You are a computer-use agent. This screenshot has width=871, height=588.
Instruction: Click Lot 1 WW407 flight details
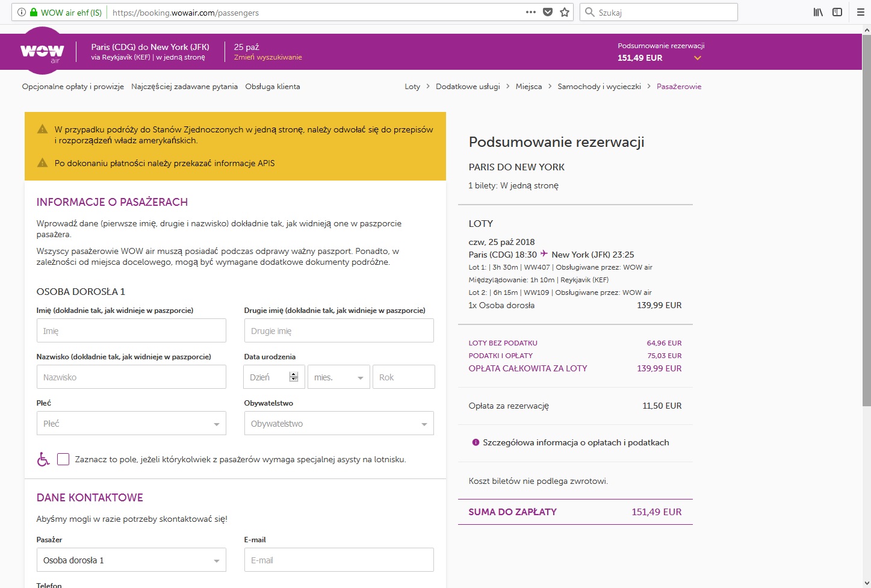coord(560,267)
